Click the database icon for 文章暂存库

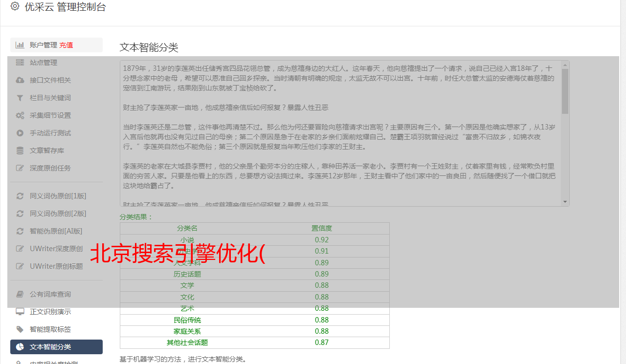[x=20, y=150]
